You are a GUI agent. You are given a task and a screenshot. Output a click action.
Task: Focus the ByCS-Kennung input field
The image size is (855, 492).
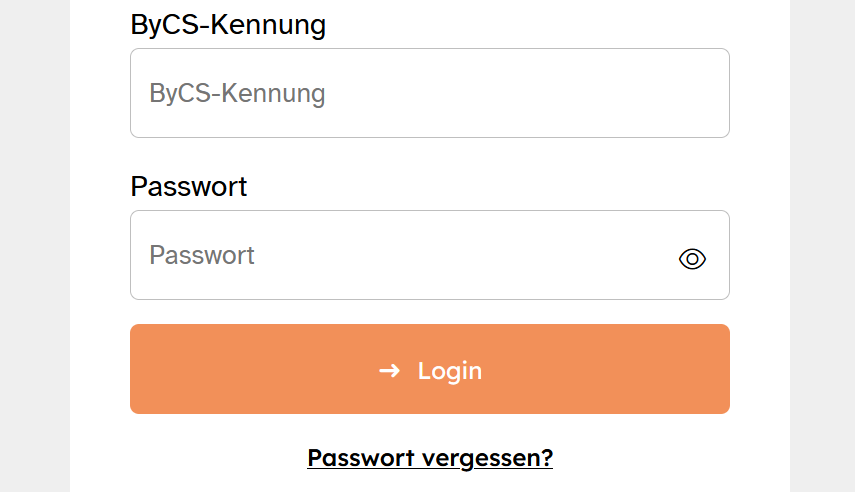(x=430, y=93)
